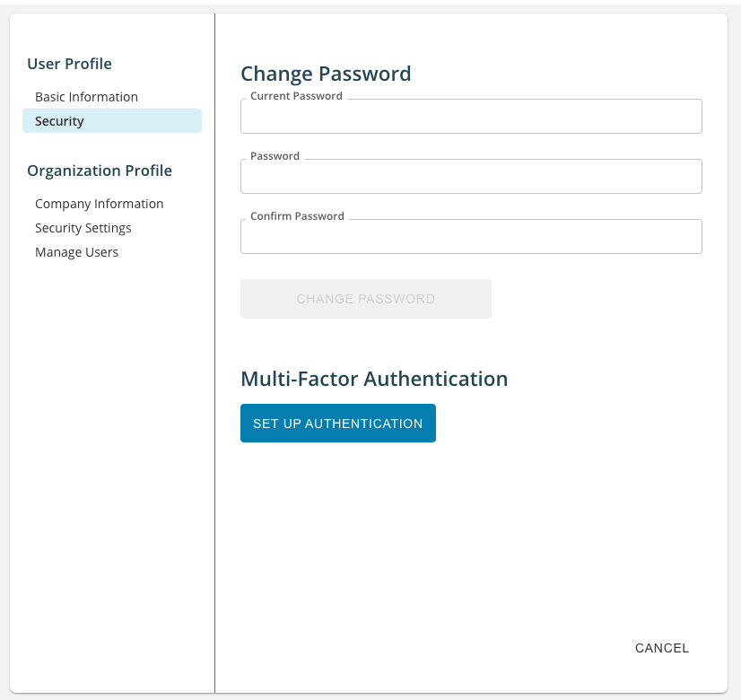Focus the Password input box
Viewport: 741px width, 700px height.
tap(471, 176)
